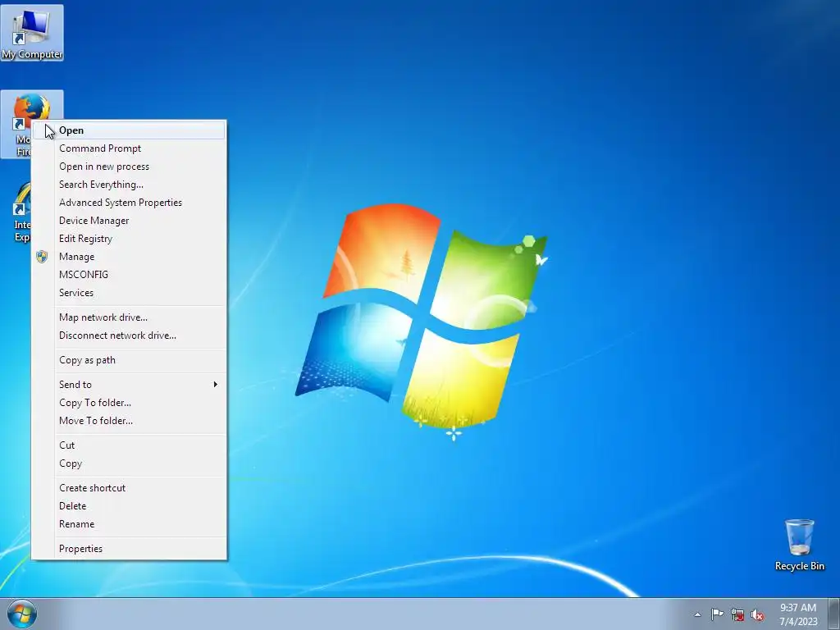Select Copy as path
The height and width of the screenshot is (630, 840).
(129, 360)
